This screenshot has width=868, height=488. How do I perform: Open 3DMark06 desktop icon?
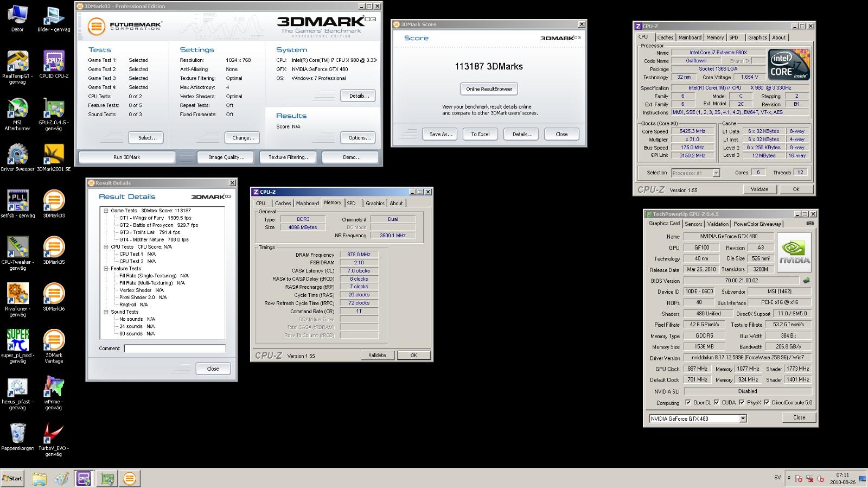(x=53, y=297)
